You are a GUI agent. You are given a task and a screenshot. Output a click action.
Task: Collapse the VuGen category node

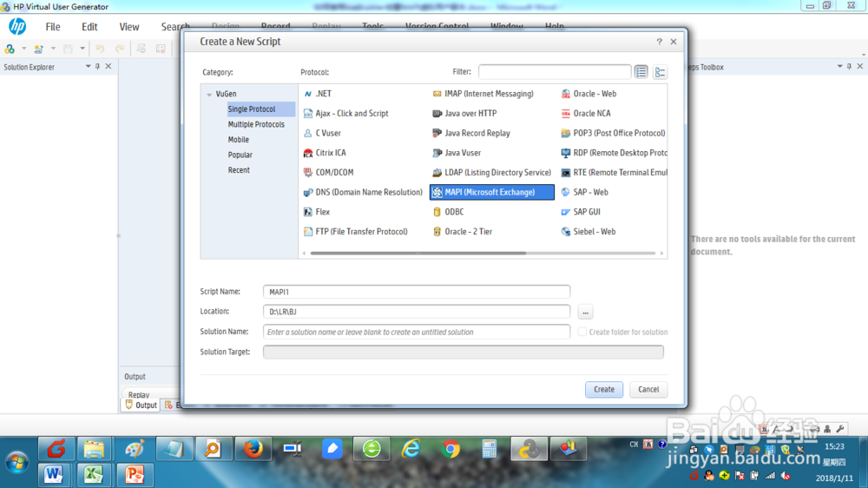(209, 95)
